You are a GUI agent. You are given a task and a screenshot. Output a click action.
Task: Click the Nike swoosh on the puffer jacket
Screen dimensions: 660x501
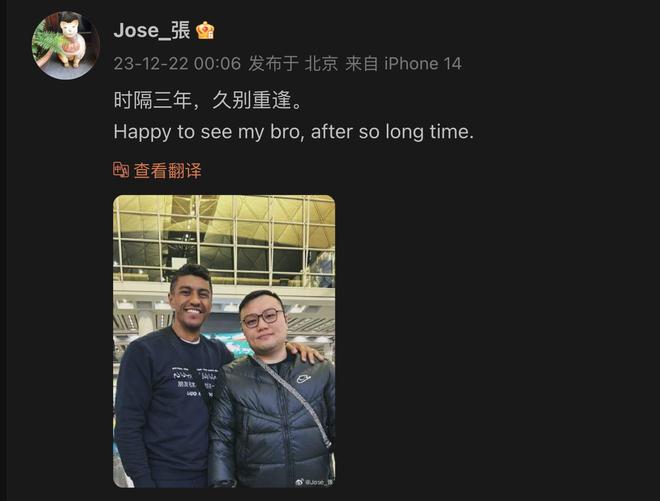[303, 378]
